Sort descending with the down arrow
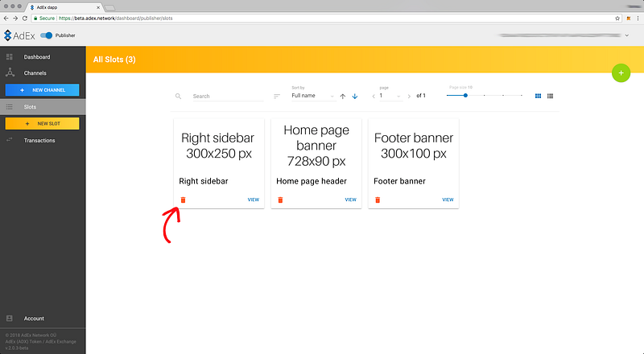The image size is (644, 354). (355, 96)
